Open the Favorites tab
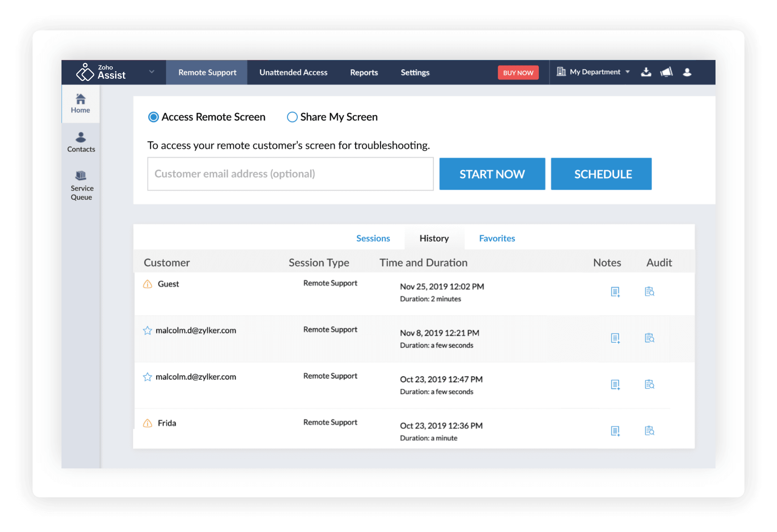777x532 pixels. coord(497,238)
